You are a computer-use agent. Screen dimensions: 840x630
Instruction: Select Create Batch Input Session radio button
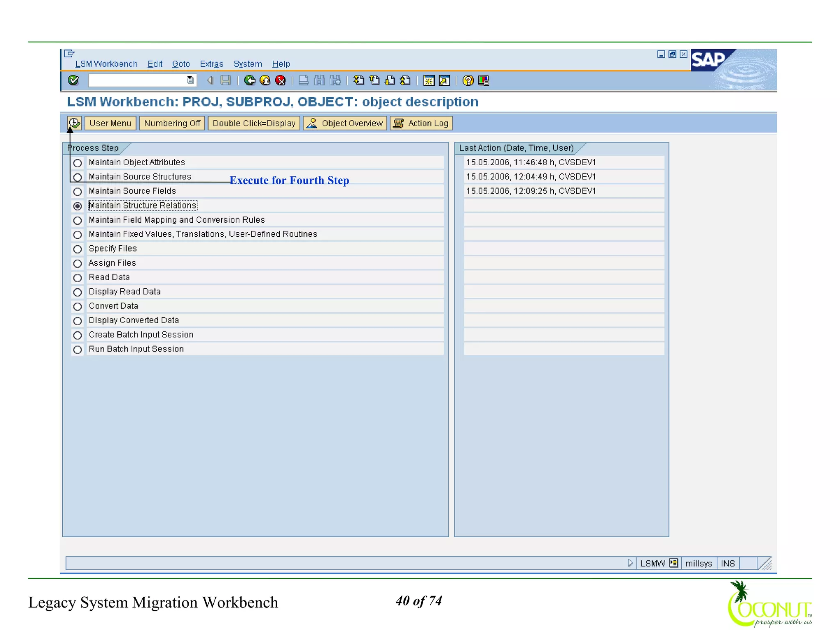(78, 335)
